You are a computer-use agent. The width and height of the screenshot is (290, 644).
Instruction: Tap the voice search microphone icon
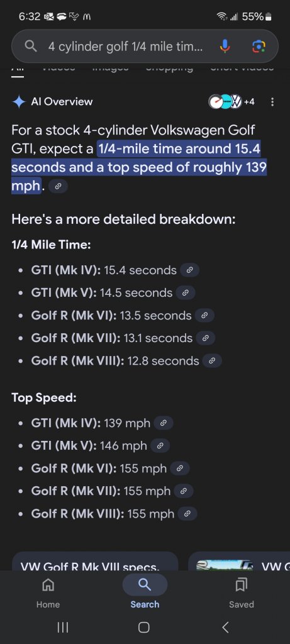225,47
